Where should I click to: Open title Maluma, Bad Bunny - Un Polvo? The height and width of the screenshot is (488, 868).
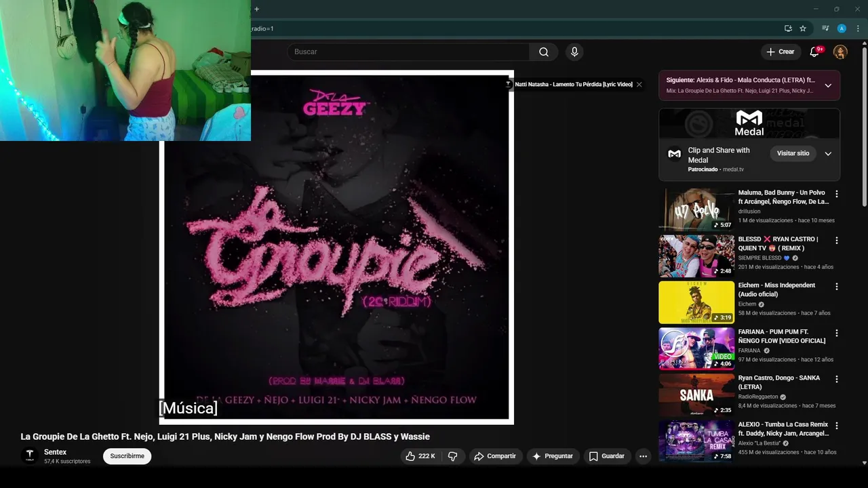[783, 197]
